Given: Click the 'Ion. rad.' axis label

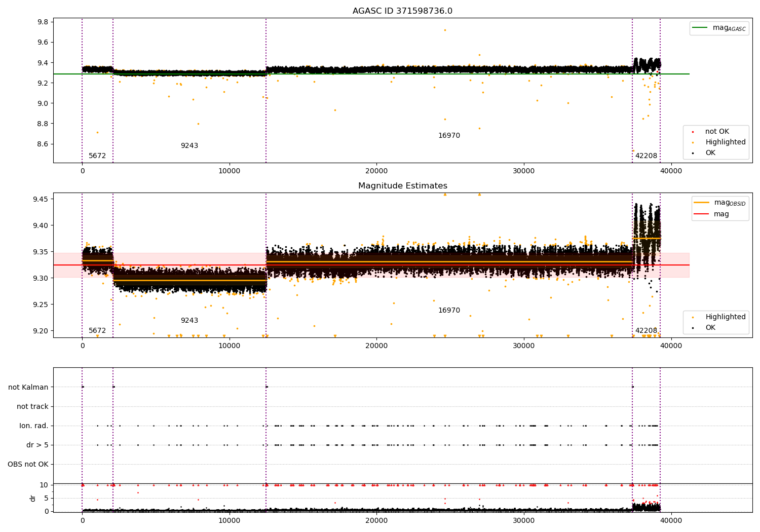Looking at the screenshot, I should tap(34, 426).
